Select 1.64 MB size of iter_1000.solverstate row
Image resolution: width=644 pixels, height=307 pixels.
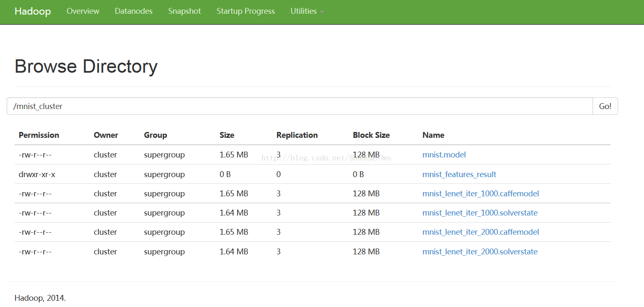pos(234,213)
